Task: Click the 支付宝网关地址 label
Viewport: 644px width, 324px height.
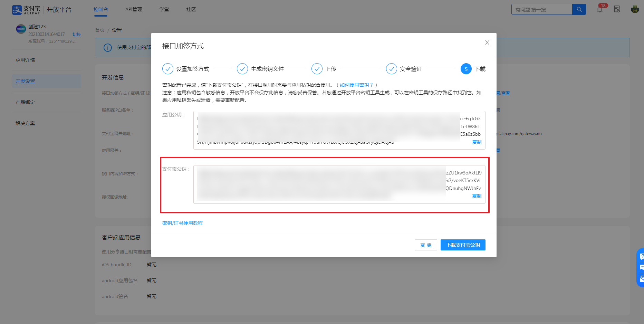Action: 118,134
